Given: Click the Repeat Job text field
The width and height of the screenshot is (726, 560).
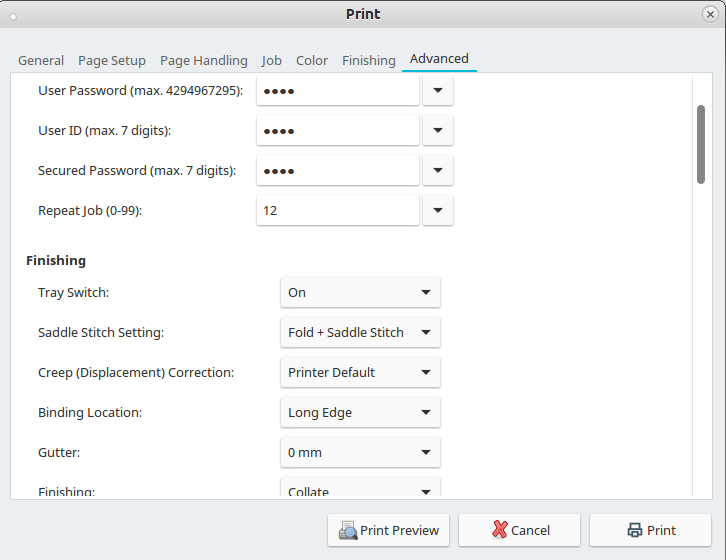Looking at the screenshot, I should coord(337,211).
